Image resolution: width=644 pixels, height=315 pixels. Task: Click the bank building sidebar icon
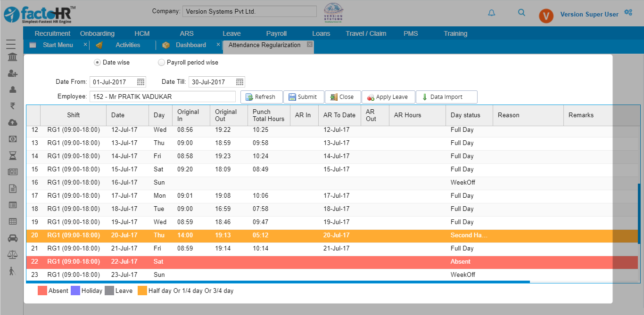13,57
